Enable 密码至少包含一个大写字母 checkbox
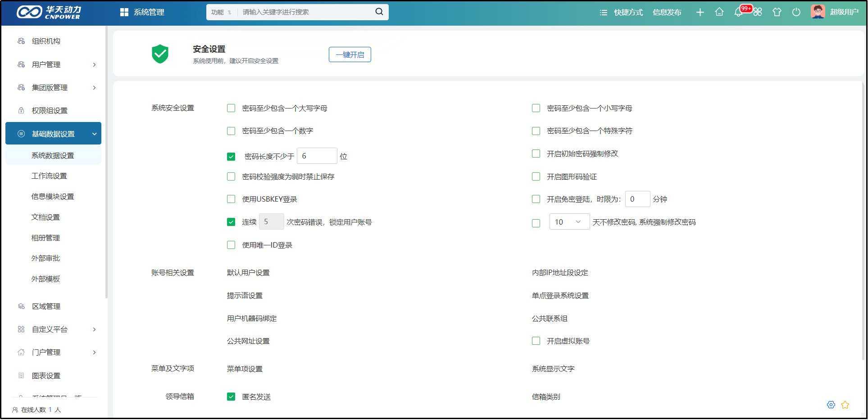868x420 pixels. tap(231, 108)
